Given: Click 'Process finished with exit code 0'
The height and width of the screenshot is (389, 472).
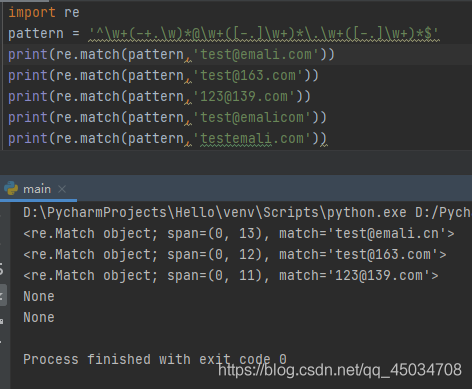Looking at the screenshot, I should pos(155,359).
